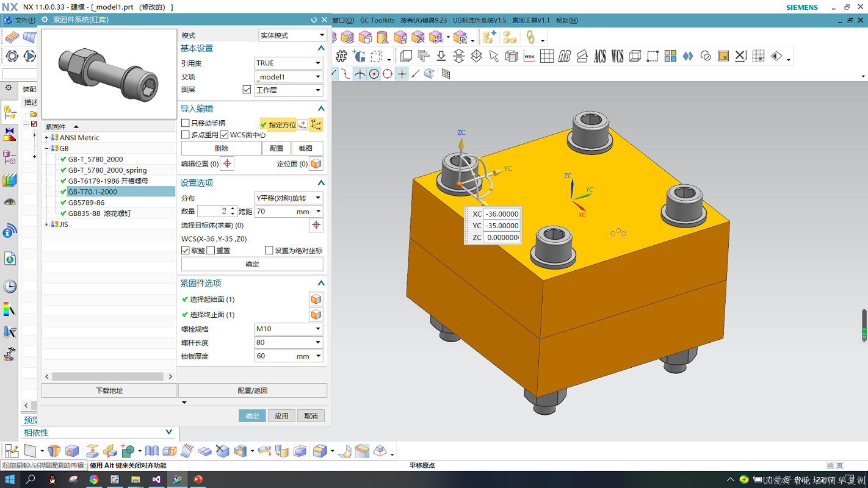Click the refresh icon in dialog title bar
The image size is (868, 488).
(x=314, y=20)
